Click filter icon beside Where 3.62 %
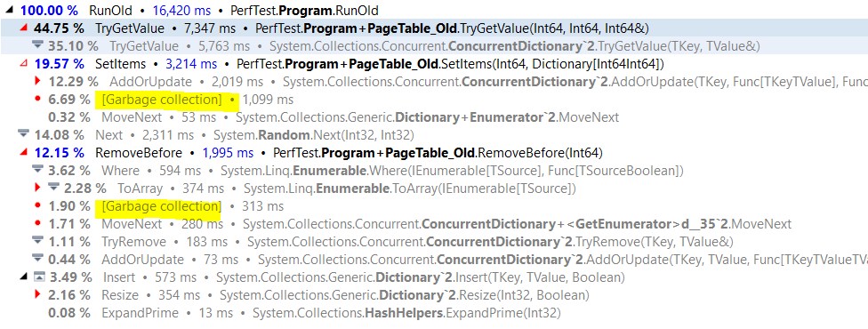The height and width of the screenshot is (329, 868). tap(37, 170)
